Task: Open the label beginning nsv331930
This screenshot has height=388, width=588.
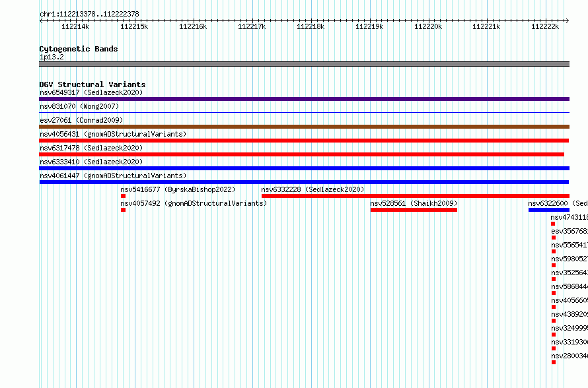Action: click(x=570, y=342)
